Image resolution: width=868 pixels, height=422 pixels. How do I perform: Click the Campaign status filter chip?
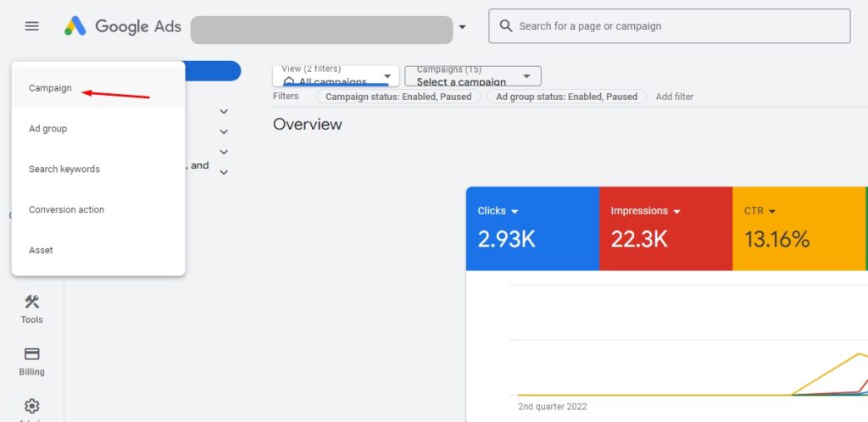398,97
